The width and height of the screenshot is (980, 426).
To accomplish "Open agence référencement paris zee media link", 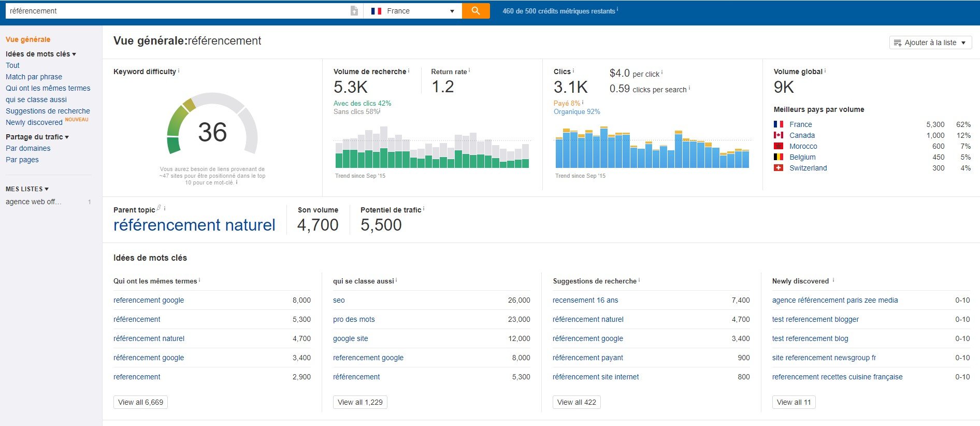I will pos(835,300).
